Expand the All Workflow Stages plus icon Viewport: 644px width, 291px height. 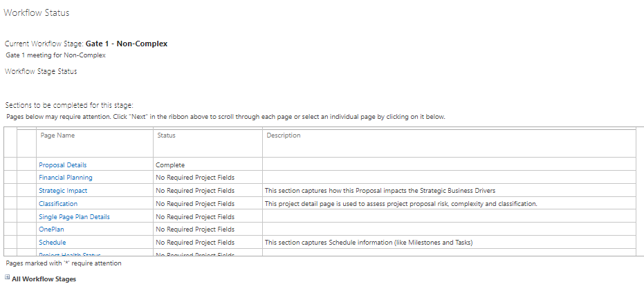7,277
